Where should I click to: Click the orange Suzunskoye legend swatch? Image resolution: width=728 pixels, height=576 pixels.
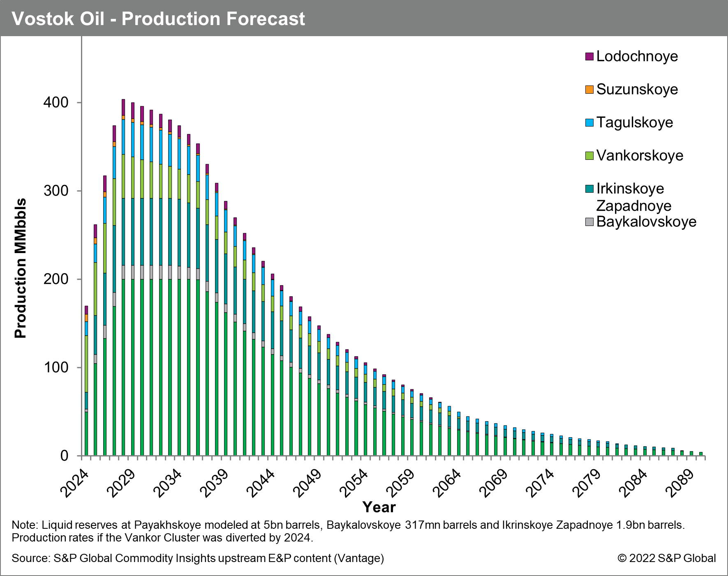589,90
